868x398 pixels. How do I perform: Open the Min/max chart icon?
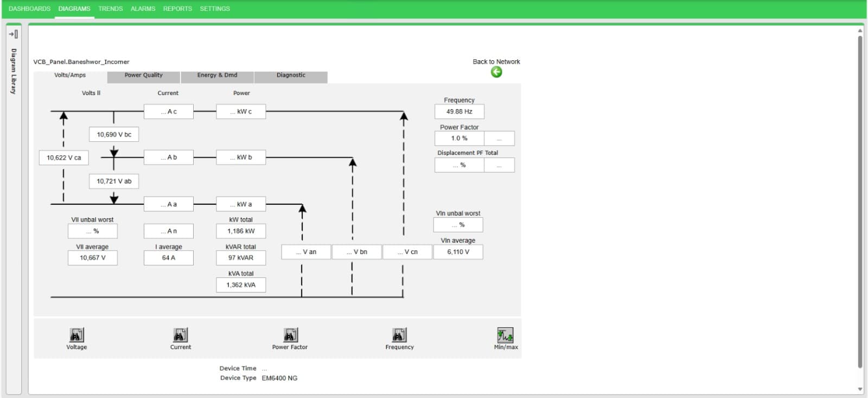pyautogui.click(x=505, y=335)
